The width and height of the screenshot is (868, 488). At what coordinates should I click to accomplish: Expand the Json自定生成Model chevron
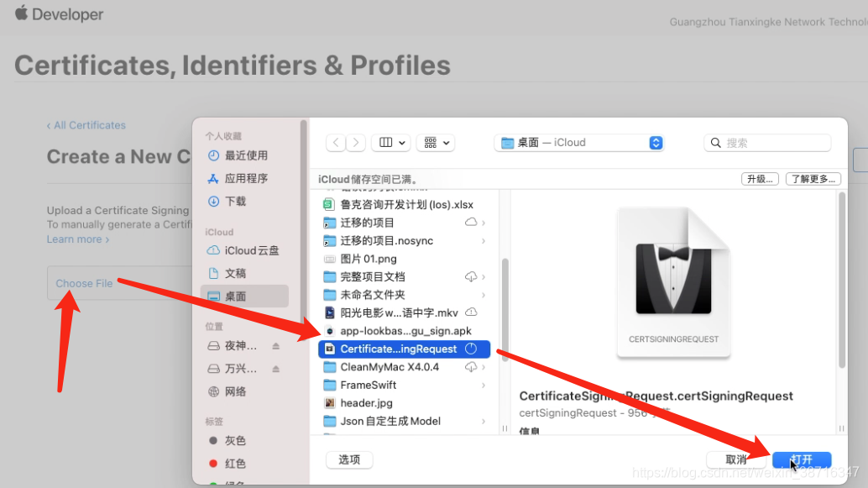(484, 421)
